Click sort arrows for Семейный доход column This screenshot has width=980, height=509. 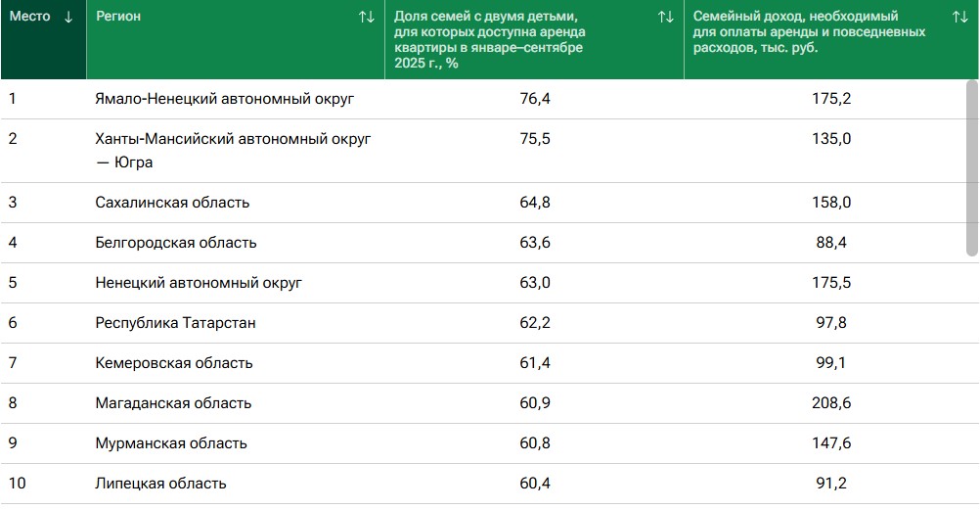coord(960,17)
